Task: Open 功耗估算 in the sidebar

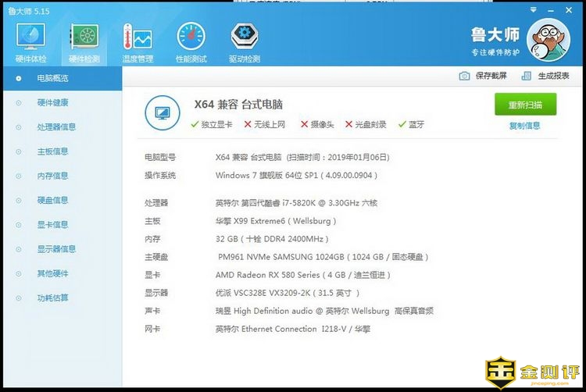Action: click(52, 298)
